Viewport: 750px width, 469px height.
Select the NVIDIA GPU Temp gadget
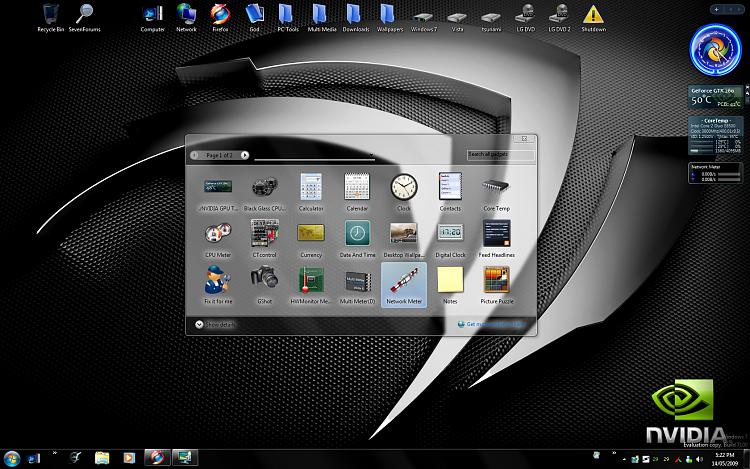click(x=218, y=193)
